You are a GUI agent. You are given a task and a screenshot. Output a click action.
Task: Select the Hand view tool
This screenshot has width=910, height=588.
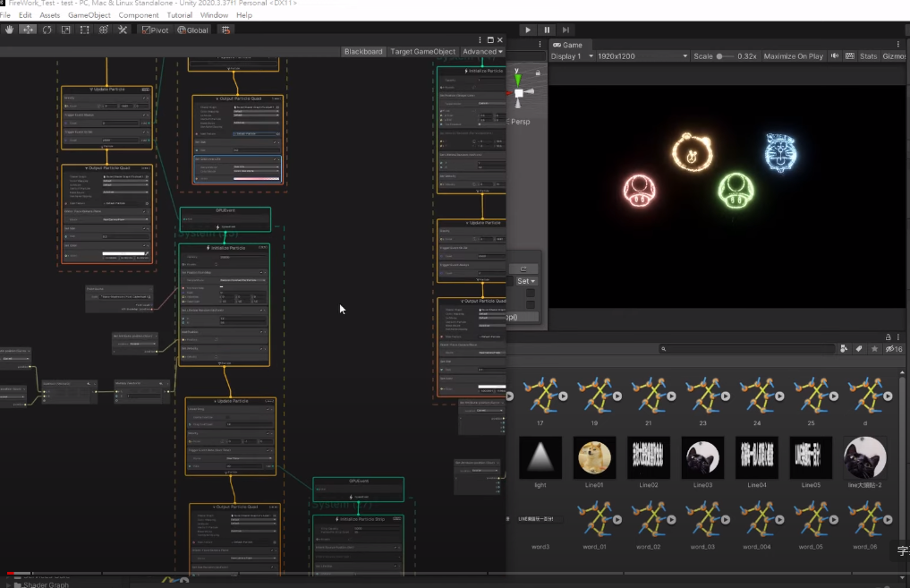pos(9,30)
